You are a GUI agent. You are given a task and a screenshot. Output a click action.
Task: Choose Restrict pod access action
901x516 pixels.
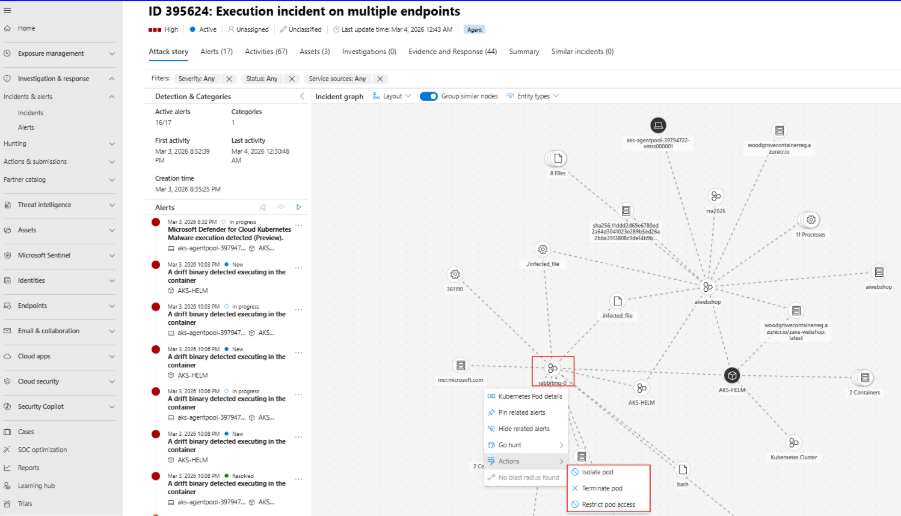609,505
